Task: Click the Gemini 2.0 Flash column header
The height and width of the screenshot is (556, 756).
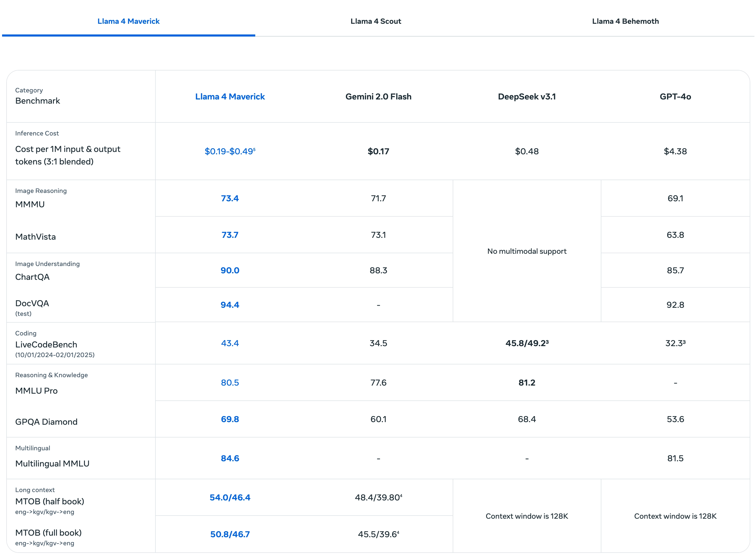Action: point(378,97)
